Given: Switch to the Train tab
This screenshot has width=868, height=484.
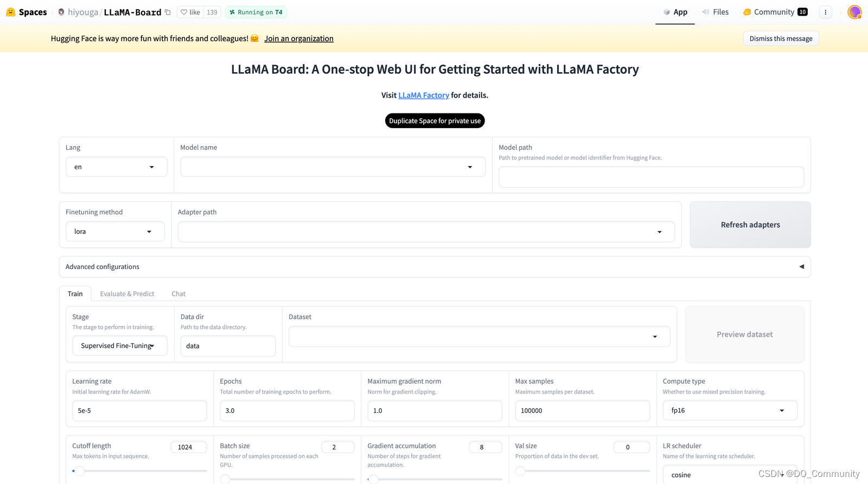Looking at the screenshot, I should click(75, 294).
